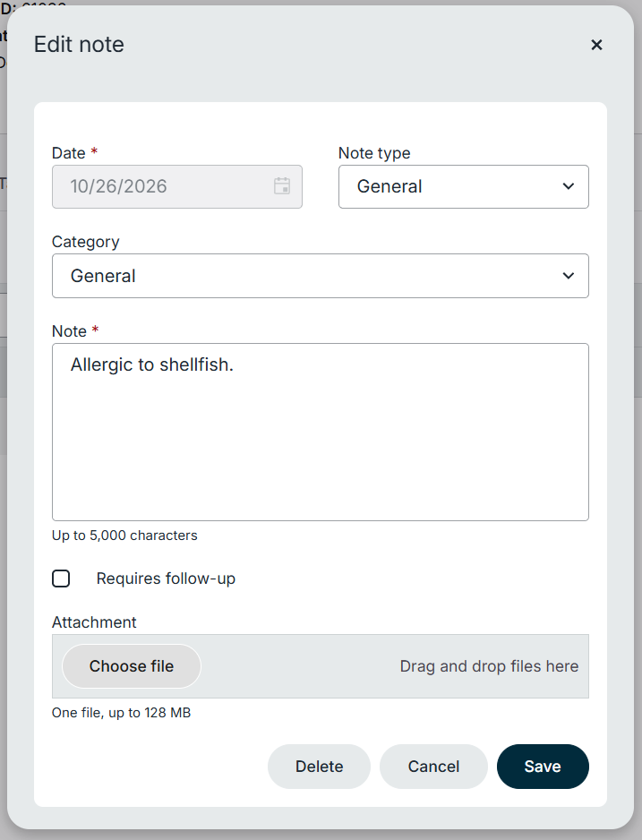Viewport: 642px width, 840px height.
Task: Click the Date input field
Action: (177, 186)
